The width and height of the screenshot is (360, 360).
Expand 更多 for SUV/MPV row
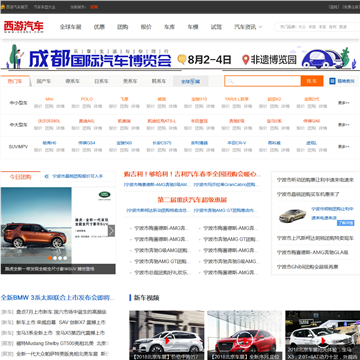(x=344, y=146)
